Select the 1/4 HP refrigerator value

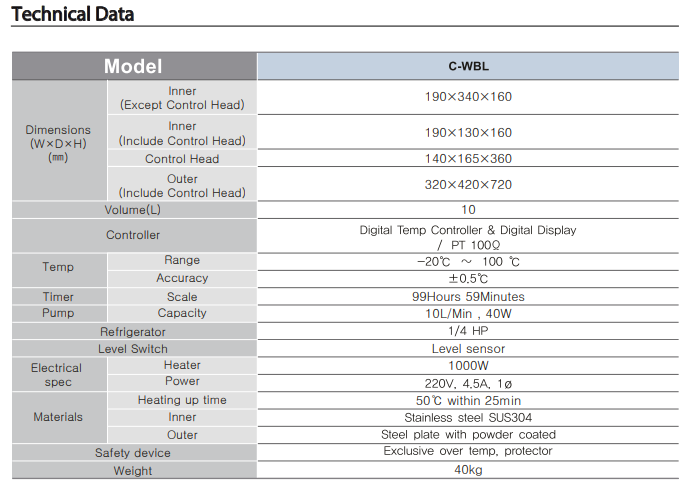click(x=468, y=331)
